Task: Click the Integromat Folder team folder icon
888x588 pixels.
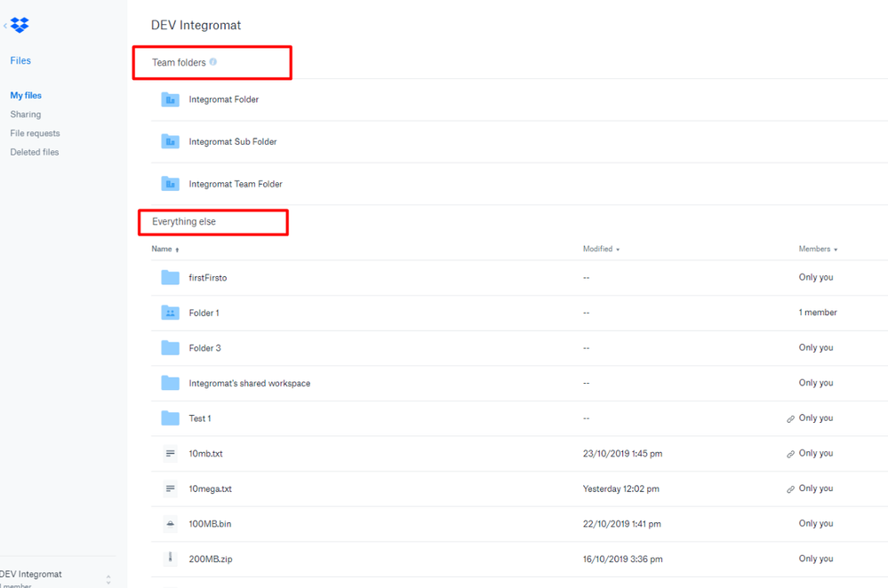Action: pyautogui.click(x=171, y=99)
